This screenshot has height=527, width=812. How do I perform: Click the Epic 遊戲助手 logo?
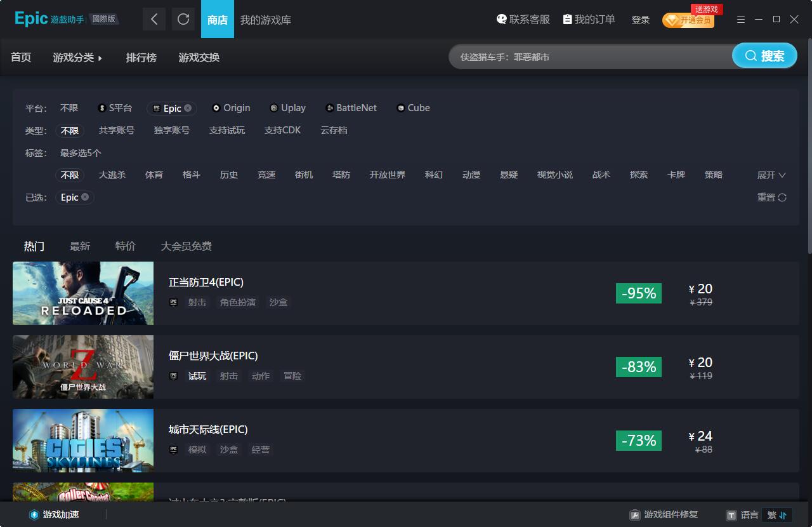click(67, 19)
